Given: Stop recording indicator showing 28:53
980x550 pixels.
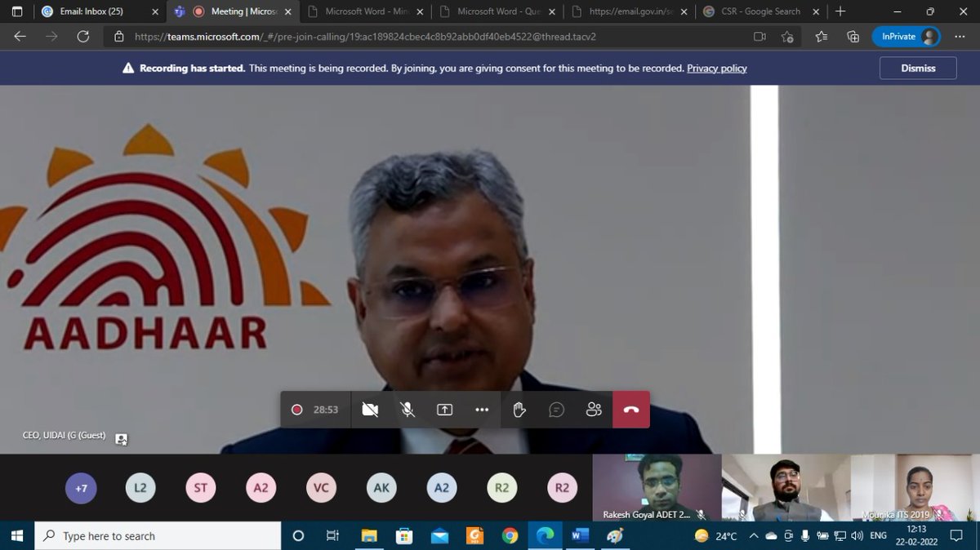Looking at the screenshot, I should coord(315,410).
